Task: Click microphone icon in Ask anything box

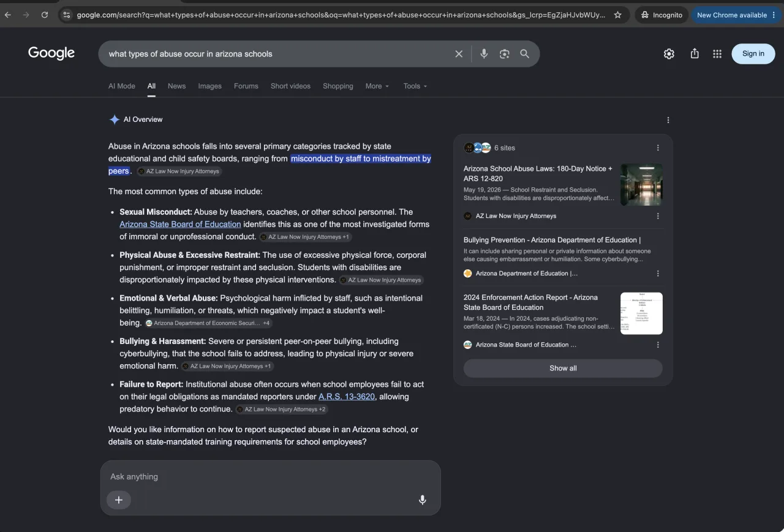Action: 422,500
